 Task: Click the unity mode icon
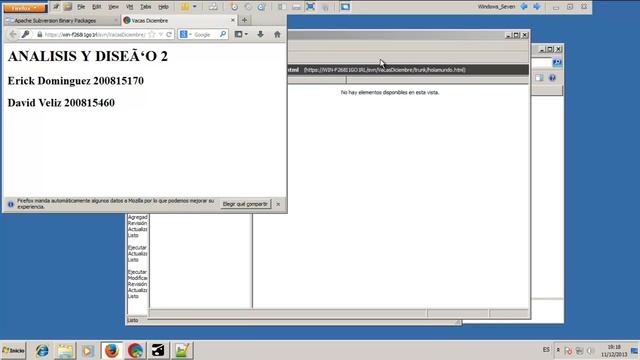click(x=325, y=7)
